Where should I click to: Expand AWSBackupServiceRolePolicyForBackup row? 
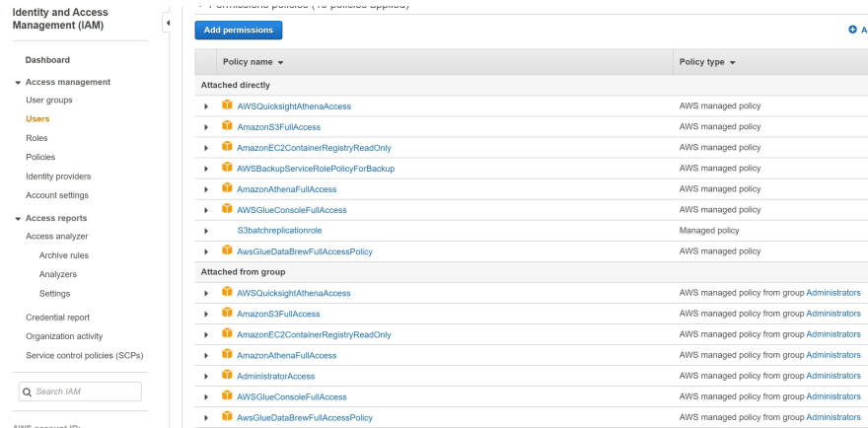pyautogui.click(x=206, y=169)
